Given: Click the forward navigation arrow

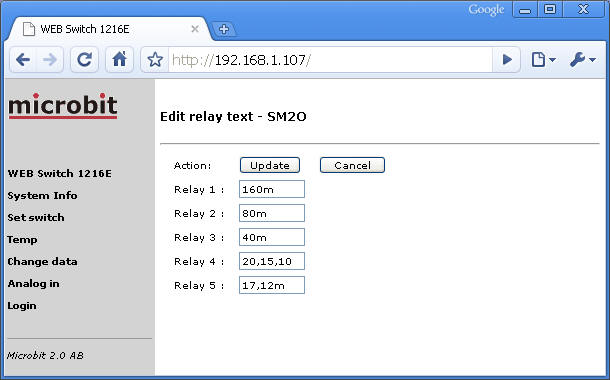Looking at the screenshot, I should [50, 60].
